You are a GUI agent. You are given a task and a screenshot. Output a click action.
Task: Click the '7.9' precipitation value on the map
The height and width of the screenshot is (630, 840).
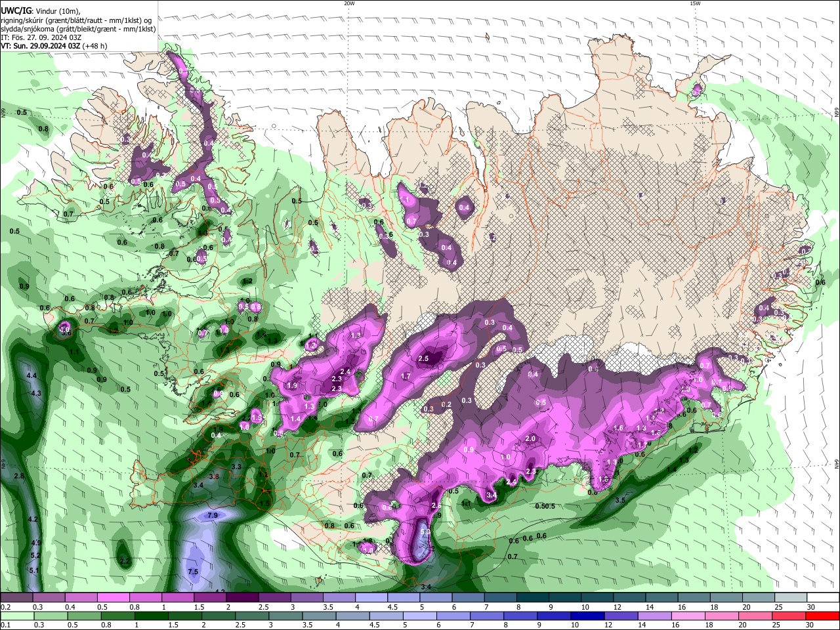tap(213, 516)
